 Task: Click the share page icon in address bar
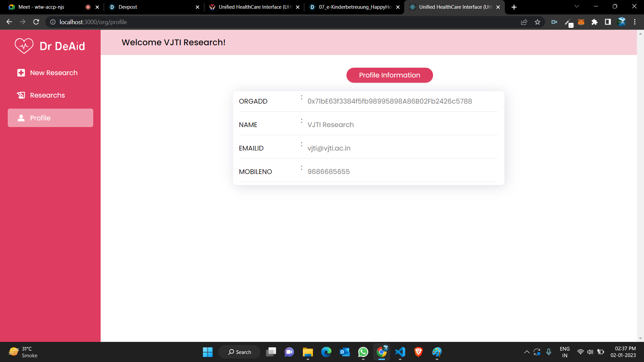coord(524,22)
